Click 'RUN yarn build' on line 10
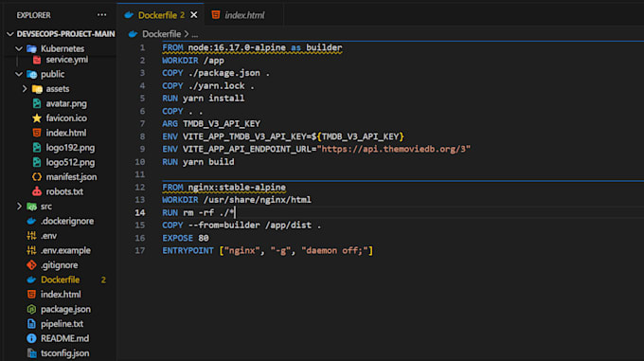This screenshot has width=644, height=361. (198, 162)
